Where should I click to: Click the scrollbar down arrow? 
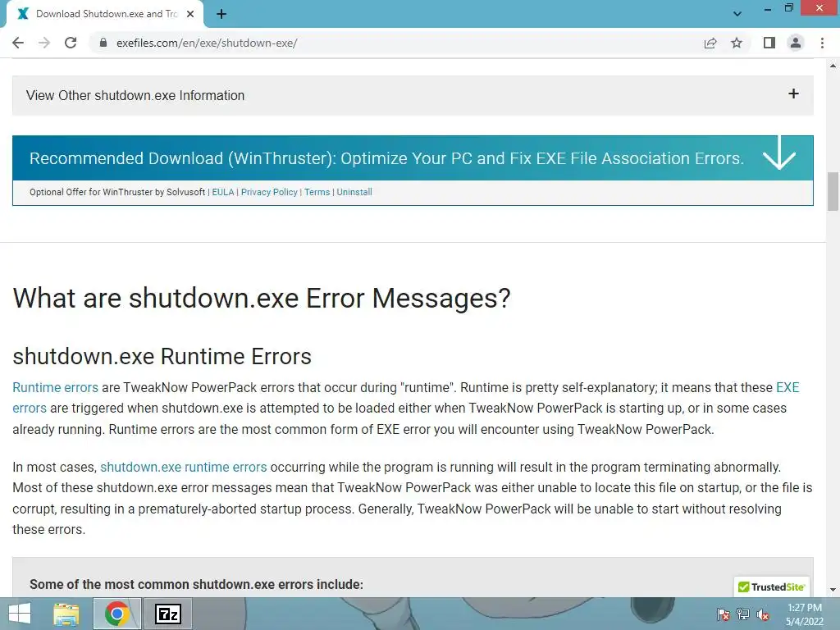click(833, 590)
